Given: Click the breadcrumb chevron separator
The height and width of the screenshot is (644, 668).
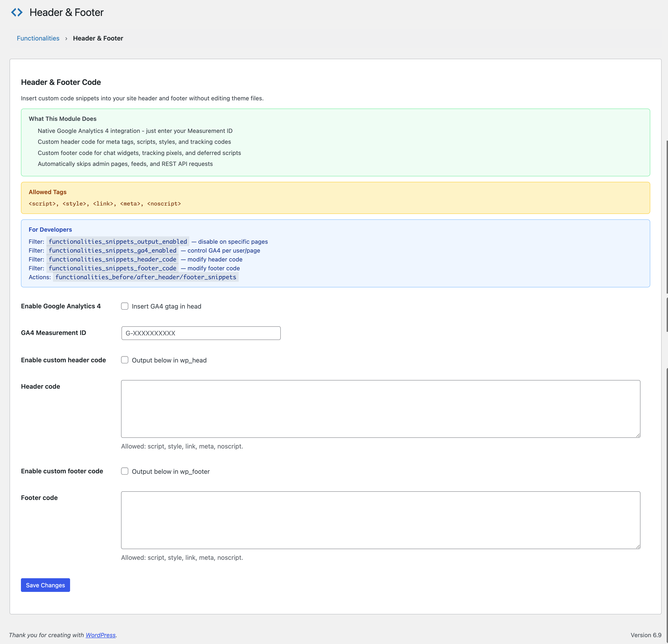Looking at the screenshot, I should click(66, 38).
